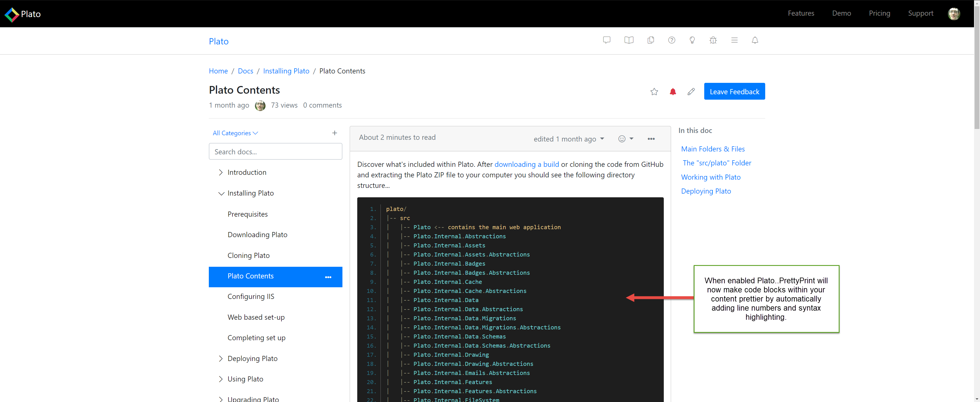Open the user avatar menu in the header

coord(954,14)
